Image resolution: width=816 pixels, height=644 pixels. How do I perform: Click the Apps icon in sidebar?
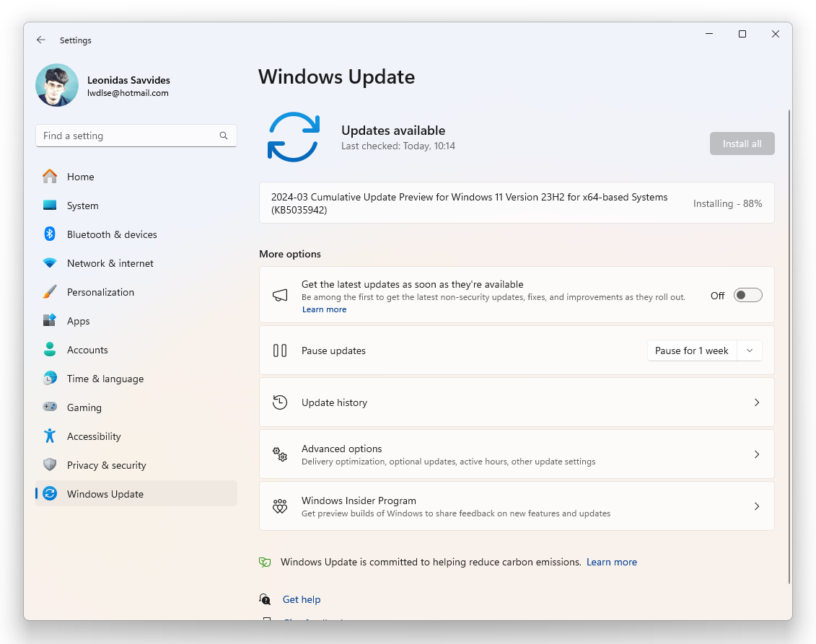coord(50,320)
